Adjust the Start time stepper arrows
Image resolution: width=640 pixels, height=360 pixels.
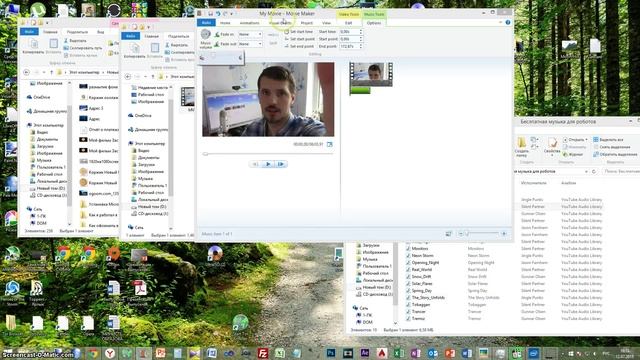pos(361,31)
